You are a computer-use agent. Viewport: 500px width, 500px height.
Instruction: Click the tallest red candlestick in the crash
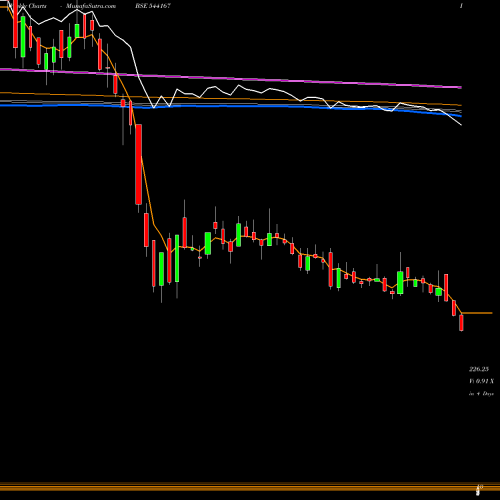coord(139,164)
